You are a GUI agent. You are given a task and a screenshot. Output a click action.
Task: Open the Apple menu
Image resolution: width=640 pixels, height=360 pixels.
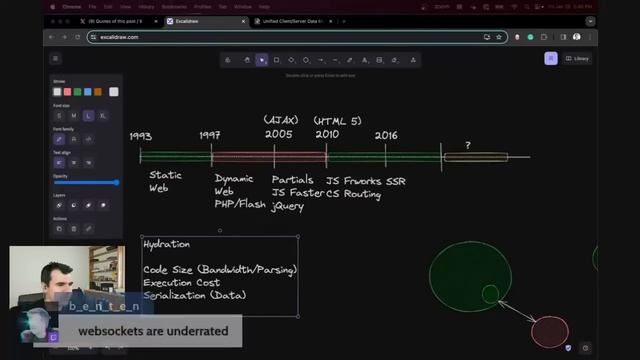[x=53, y=7]
